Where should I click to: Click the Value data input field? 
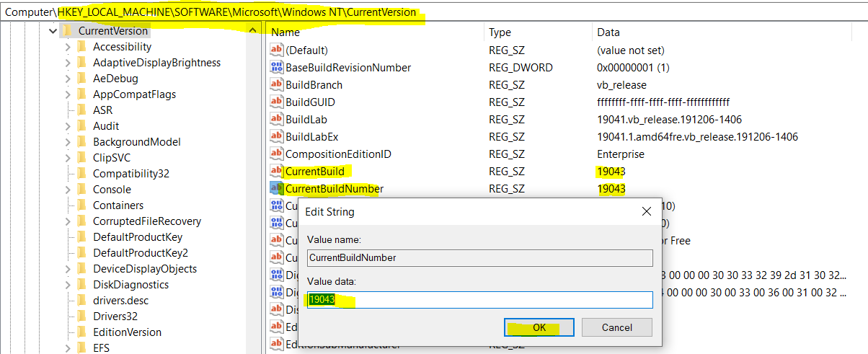[x=479, y=300]
